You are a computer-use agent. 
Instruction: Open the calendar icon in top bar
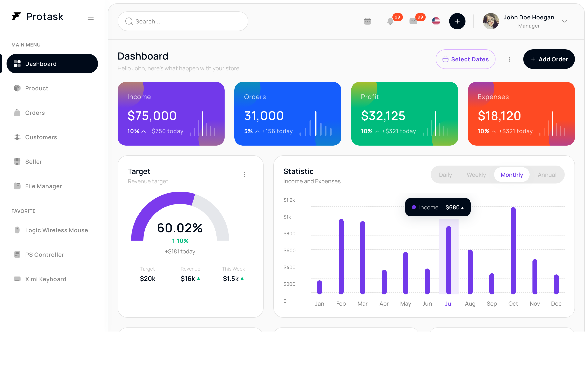coord(367,21)
